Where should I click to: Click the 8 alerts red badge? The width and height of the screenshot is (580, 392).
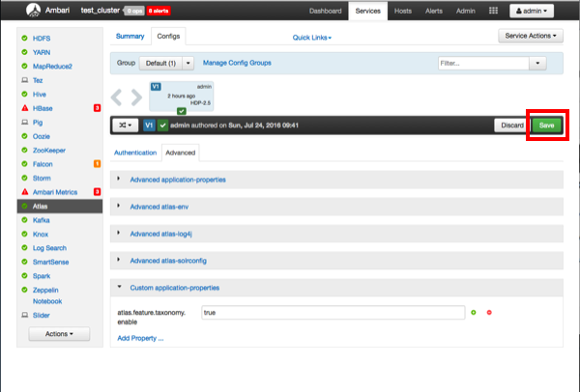(159, 11)
